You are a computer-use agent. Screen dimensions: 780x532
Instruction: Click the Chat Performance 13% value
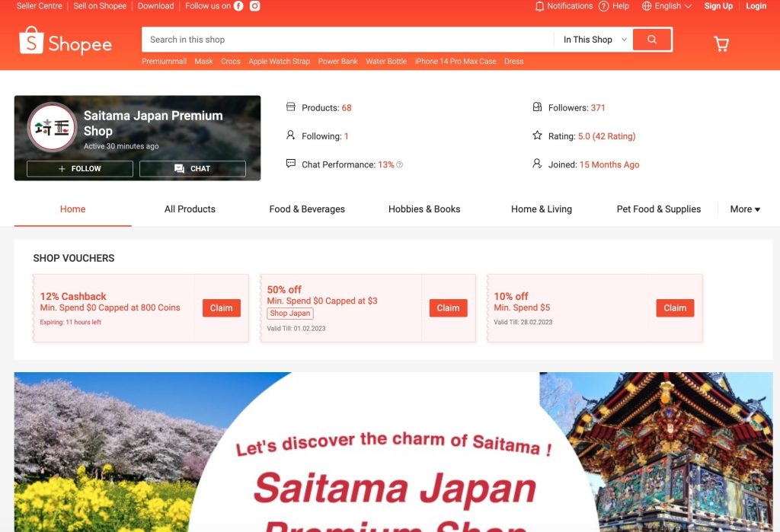[386, 164]
